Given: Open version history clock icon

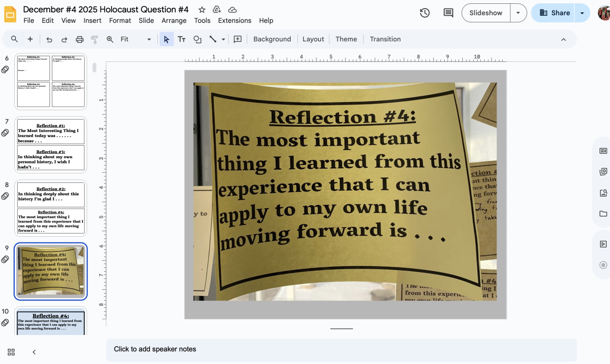Looking at the screenshot, I should click(x=425, y=13).
